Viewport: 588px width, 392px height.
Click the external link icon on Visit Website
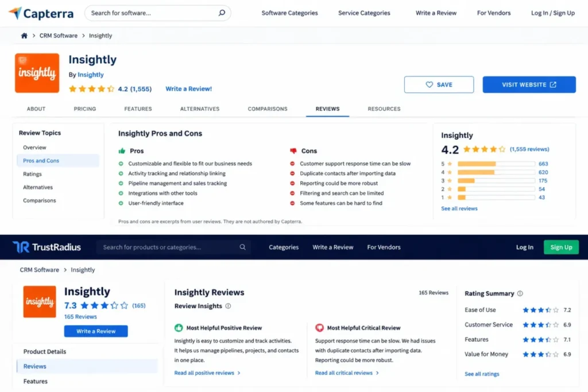coord(553,85)
